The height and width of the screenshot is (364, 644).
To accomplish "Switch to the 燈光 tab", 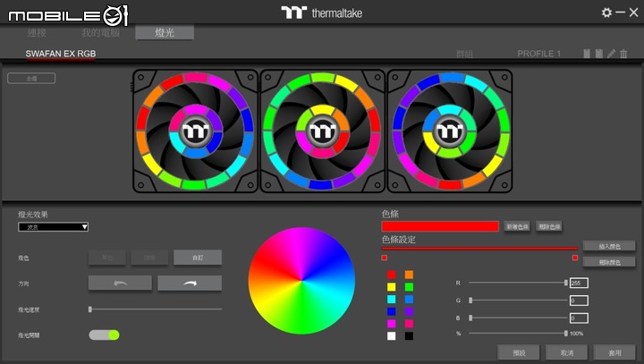I will point(165,32).
